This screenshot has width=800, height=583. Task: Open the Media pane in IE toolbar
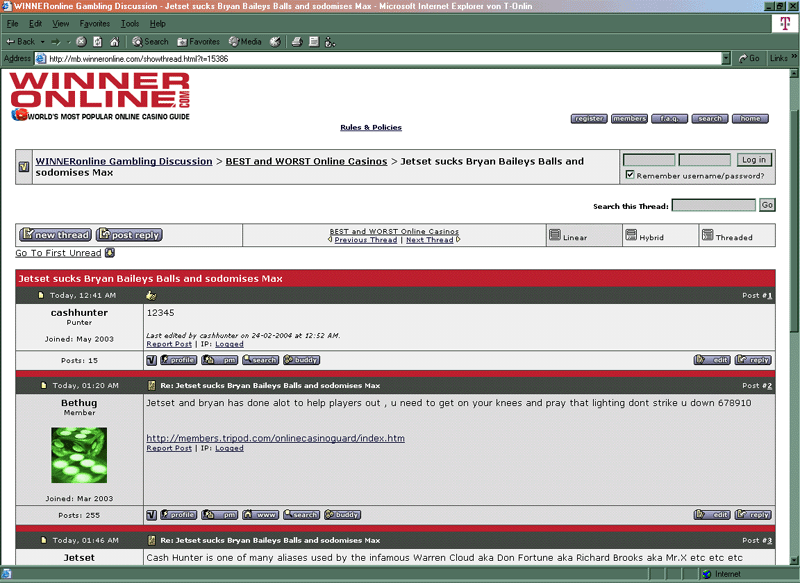pyautogui.click(x=245, y=42)
